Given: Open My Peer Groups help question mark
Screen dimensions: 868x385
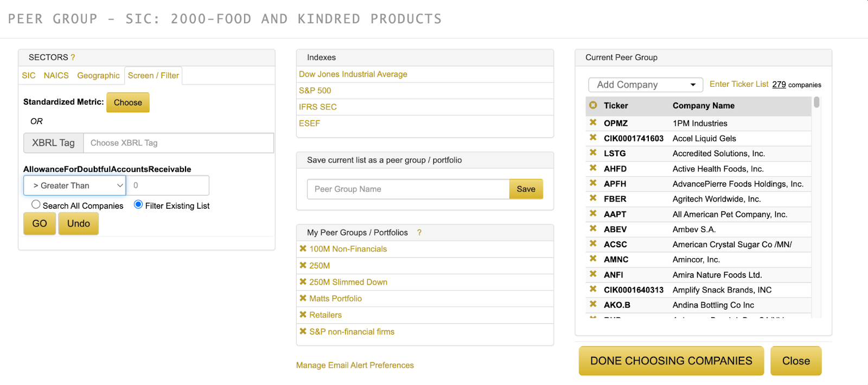Looking at the screenshot, I should [419, 233].
